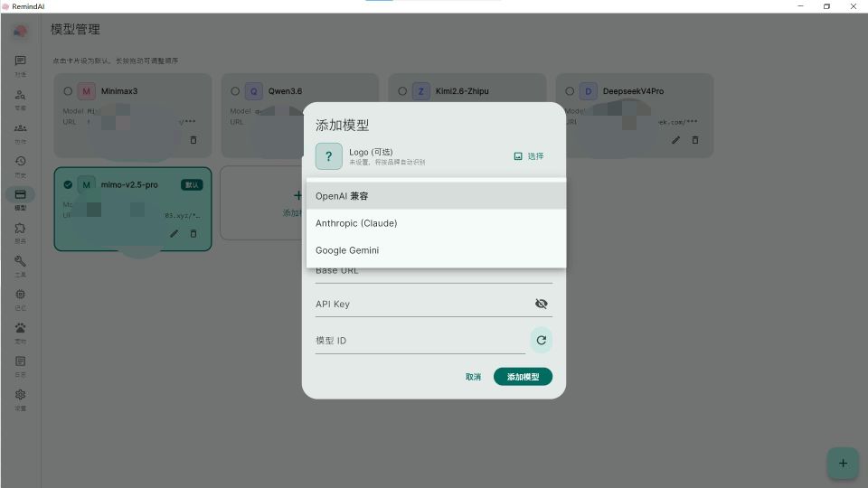Viewport: 868px width, 488px height.
Task: Pick Google Gemini as provider type
Action: [x=436, y=250]
